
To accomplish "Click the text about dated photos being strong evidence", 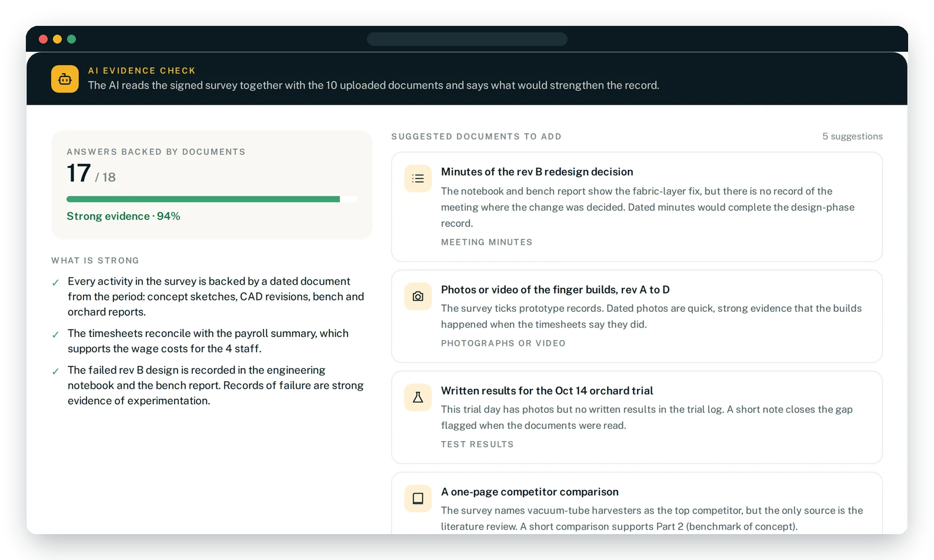I will [x=651, y=316].
